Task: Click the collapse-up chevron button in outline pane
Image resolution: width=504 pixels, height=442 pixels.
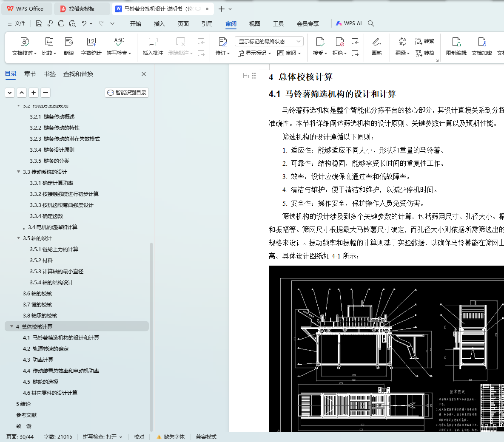Action: click(x=22, y=93)
